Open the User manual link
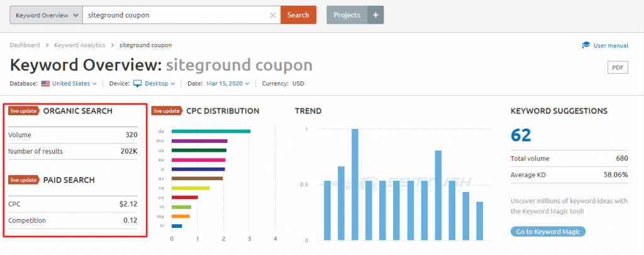The width and height of the screenshot is (644, 255). (x=611, y=46)
